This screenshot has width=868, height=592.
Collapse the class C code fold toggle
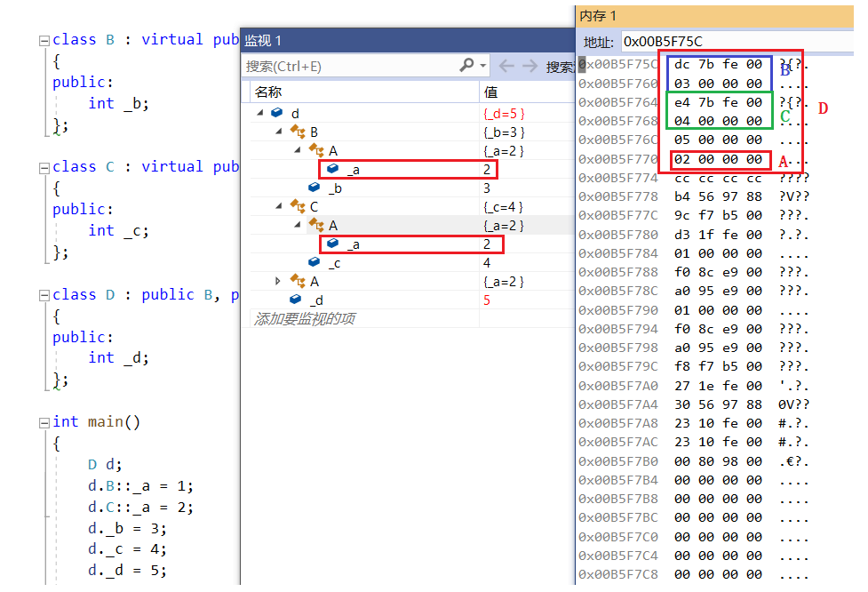tap(44, 168)
